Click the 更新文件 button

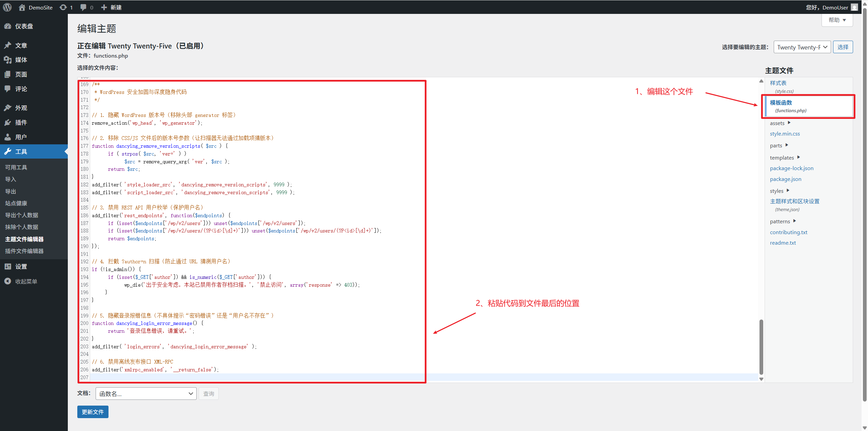[93, 412]
